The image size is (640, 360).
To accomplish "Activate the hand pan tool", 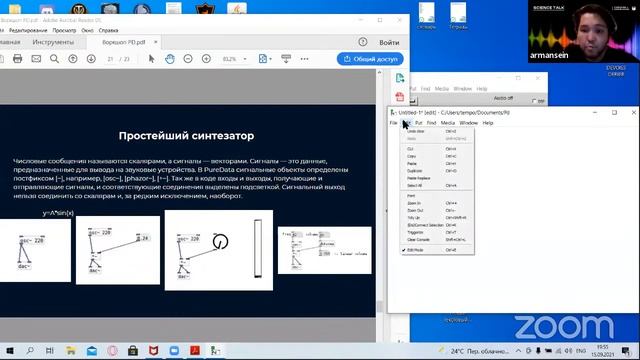I will pyautogui.click(x=170, y=59).
